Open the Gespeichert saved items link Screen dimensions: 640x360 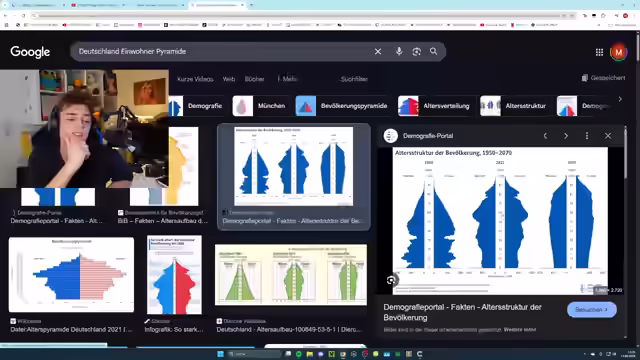(x=603, y=78)
